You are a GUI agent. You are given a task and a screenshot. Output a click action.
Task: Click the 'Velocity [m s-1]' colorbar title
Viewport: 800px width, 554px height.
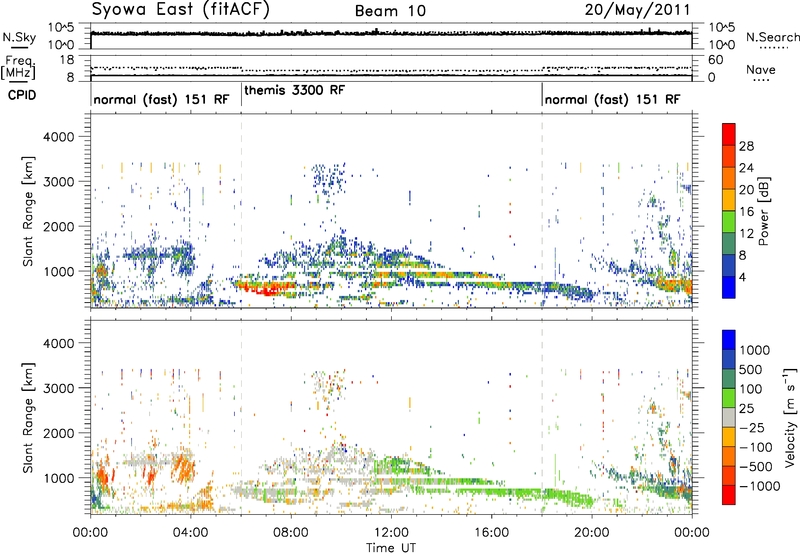pyautogui.click(x=790, y=417)
